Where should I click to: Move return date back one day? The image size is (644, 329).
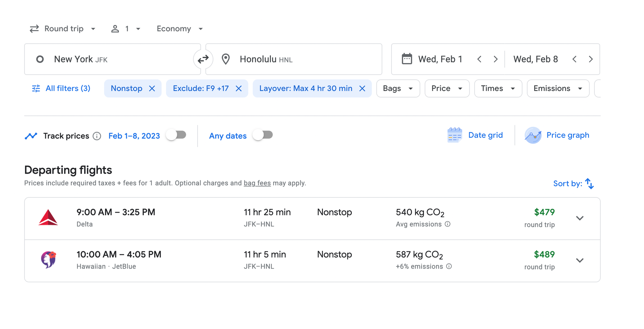pyautogui.click(x=575, y=59)
